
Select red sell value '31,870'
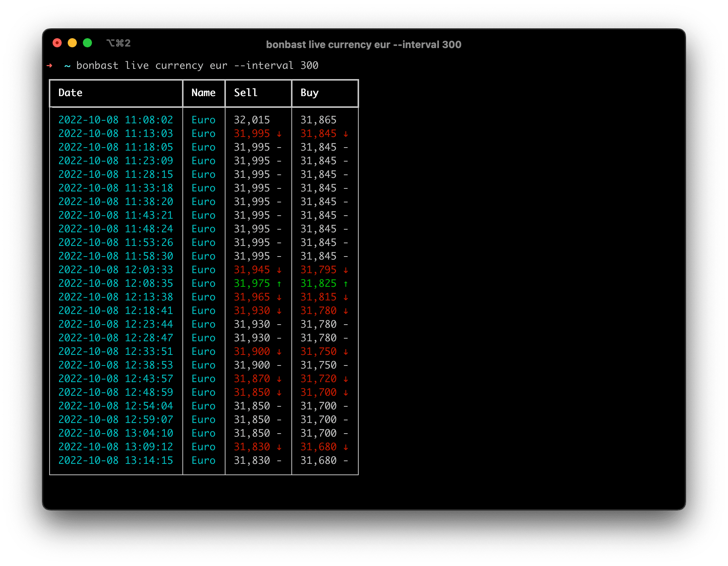coord(252,379)
